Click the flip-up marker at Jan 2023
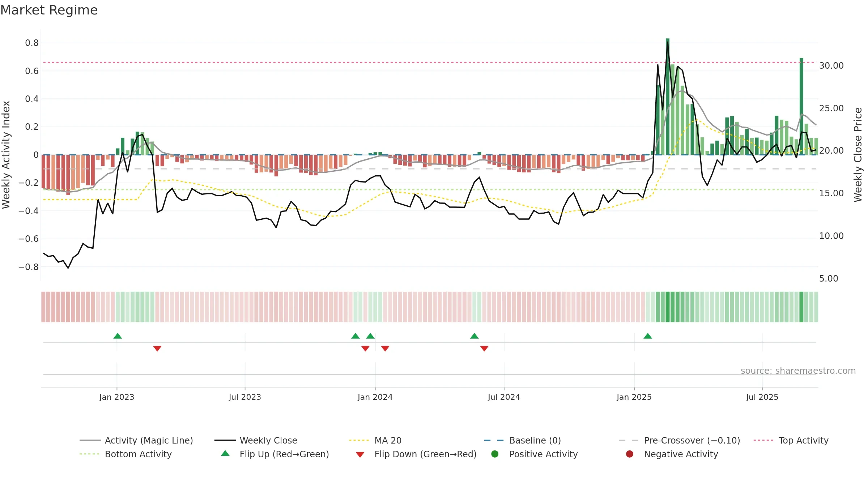Screen dimensions: 868x488 click(x=118, y=336)
